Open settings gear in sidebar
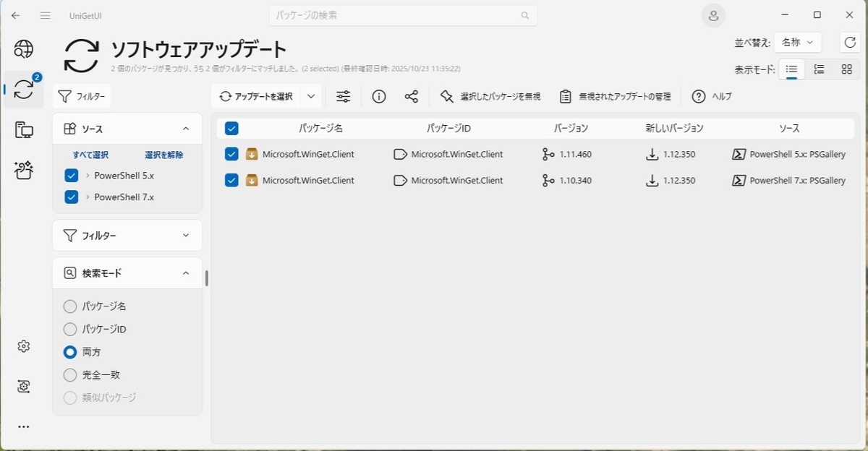This screenshot has height=451, width=868. coord(24,346)
